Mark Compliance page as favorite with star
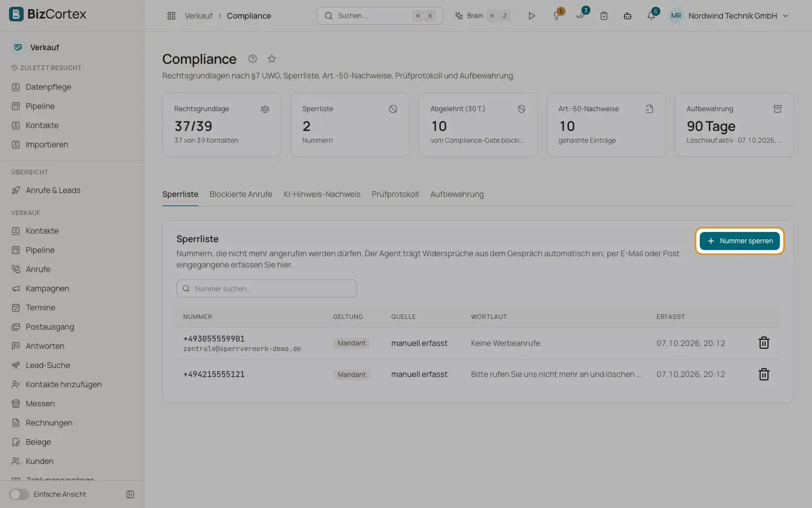 (272, 59)
